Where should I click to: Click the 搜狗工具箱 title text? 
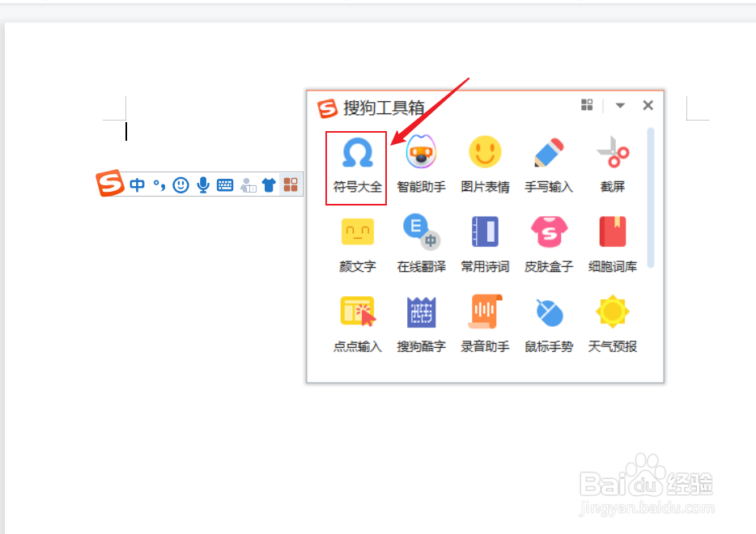pyautogui.click(x=384, y=108)
